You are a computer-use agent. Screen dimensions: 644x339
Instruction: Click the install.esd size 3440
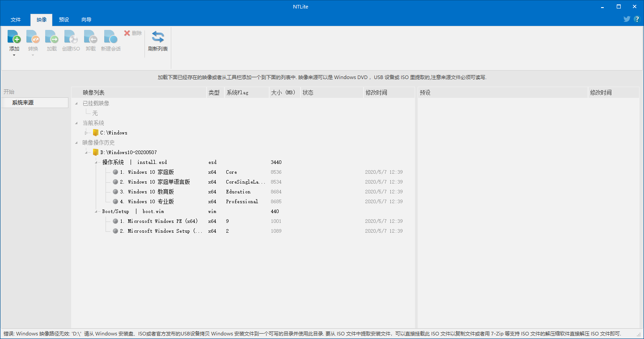(x=276, y=162)
